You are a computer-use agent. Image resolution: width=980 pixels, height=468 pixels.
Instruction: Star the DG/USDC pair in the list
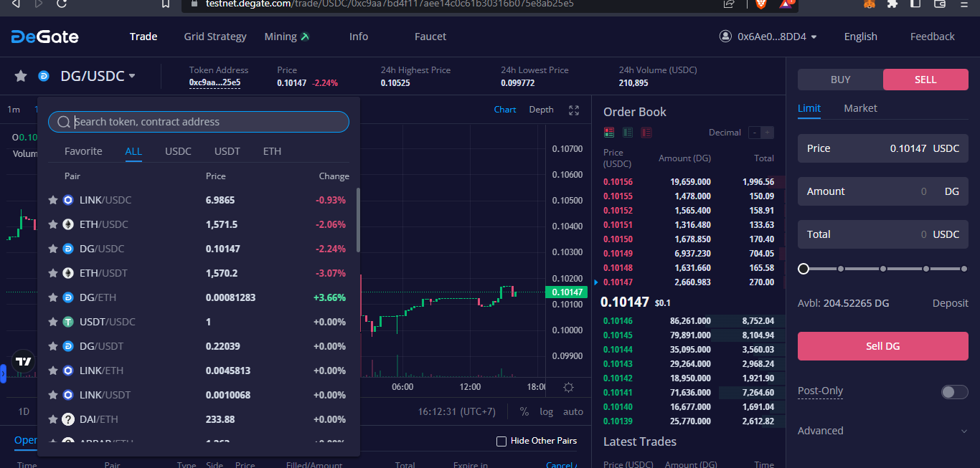[53, 249]
